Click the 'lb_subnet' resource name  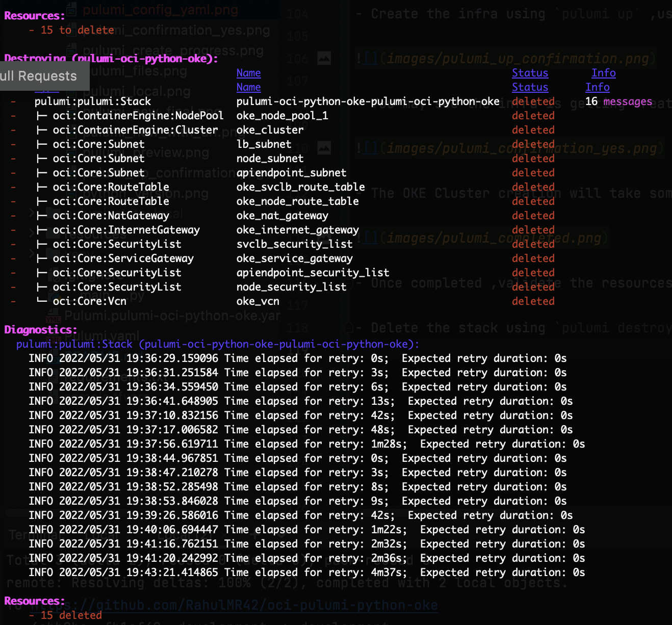click(x=264, y=144)
